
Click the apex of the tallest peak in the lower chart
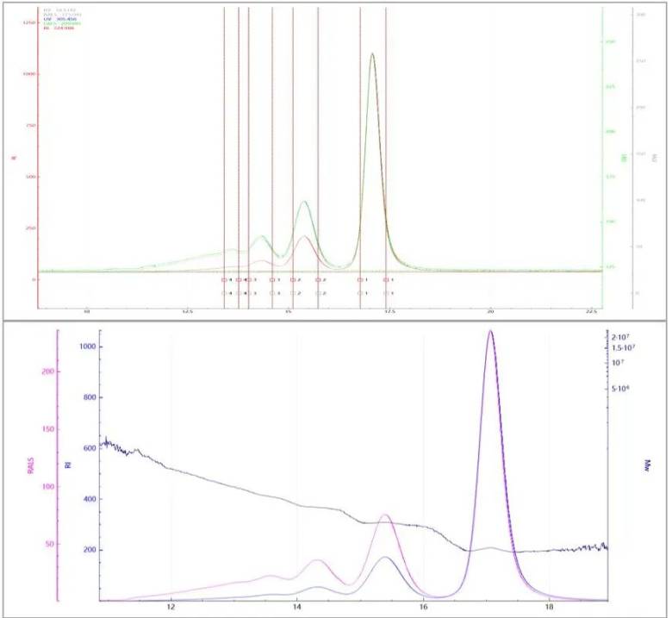pos(490,330)
